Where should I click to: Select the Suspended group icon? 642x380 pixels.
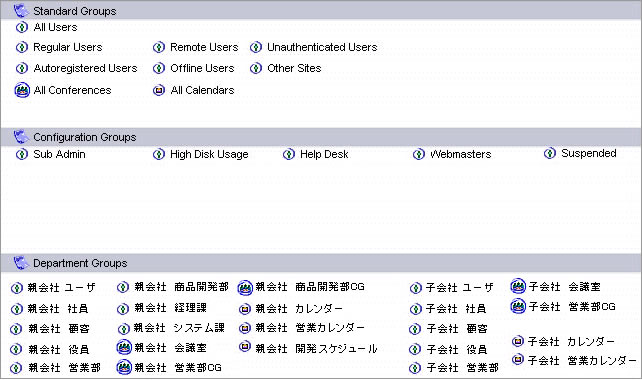(550, 154)
